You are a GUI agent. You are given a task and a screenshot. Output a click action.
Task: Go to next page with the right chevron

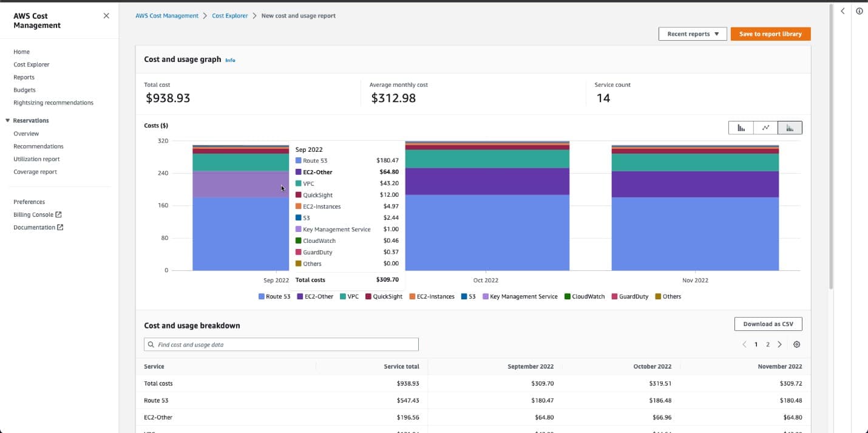click(780, 344)
